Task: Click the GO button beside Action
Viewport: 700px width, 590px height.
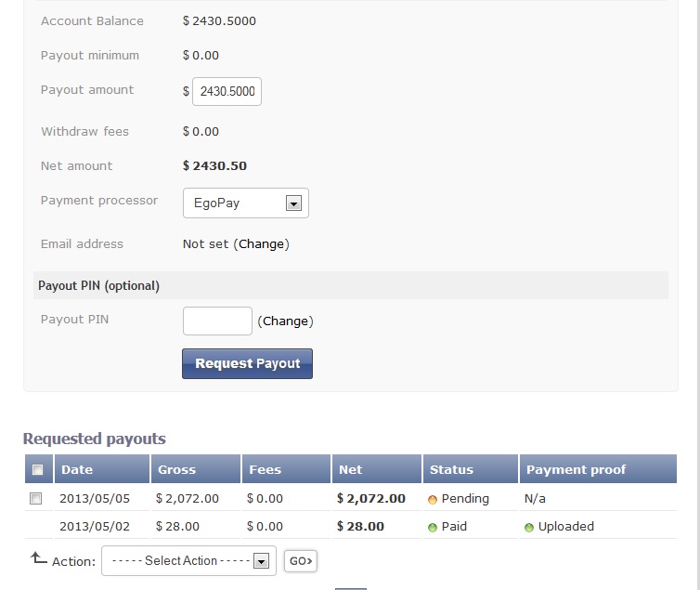Action: click(x=301, y=560)
